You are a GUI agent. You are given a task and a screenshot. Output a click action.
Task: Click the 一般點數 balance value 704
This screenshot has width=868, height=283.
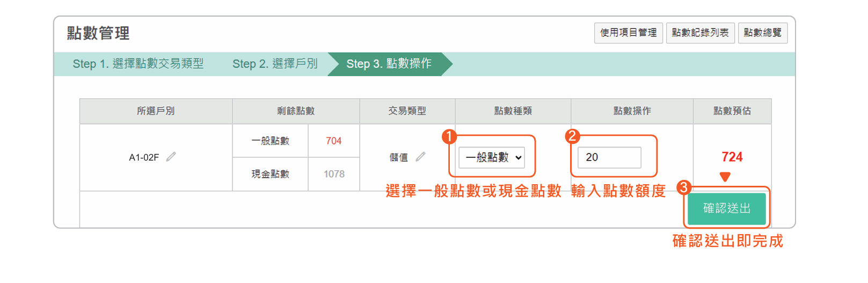tap(334, 141)
